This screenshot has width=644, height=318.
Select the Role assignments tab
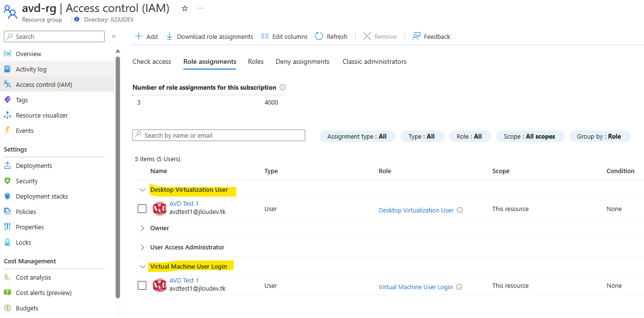[x=210, y=61]
